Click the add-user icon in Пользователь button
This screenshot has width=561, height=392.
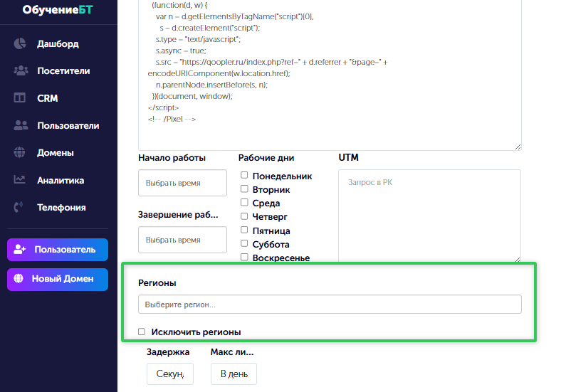20,249
